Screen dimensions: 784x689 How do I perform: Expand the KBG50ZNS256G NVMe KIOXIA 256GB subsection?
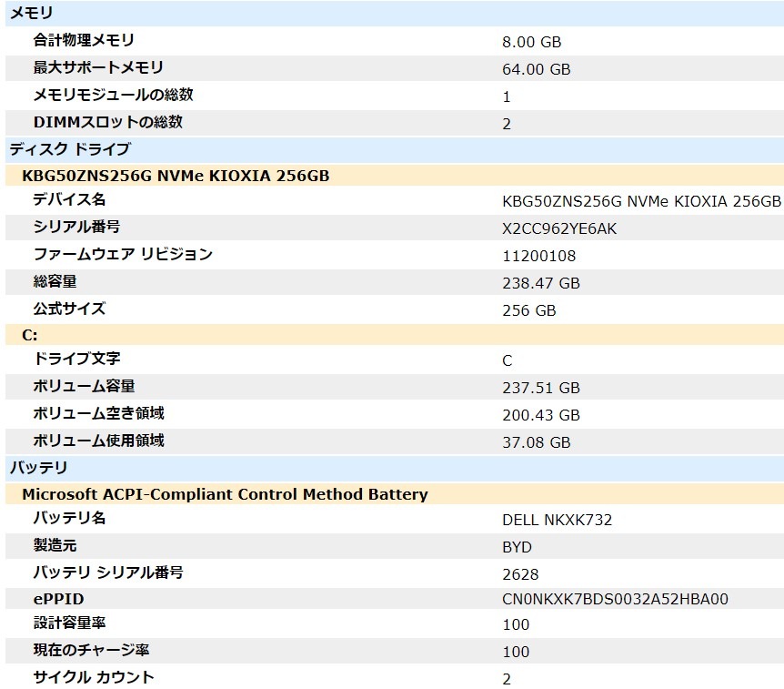point(136,175)
